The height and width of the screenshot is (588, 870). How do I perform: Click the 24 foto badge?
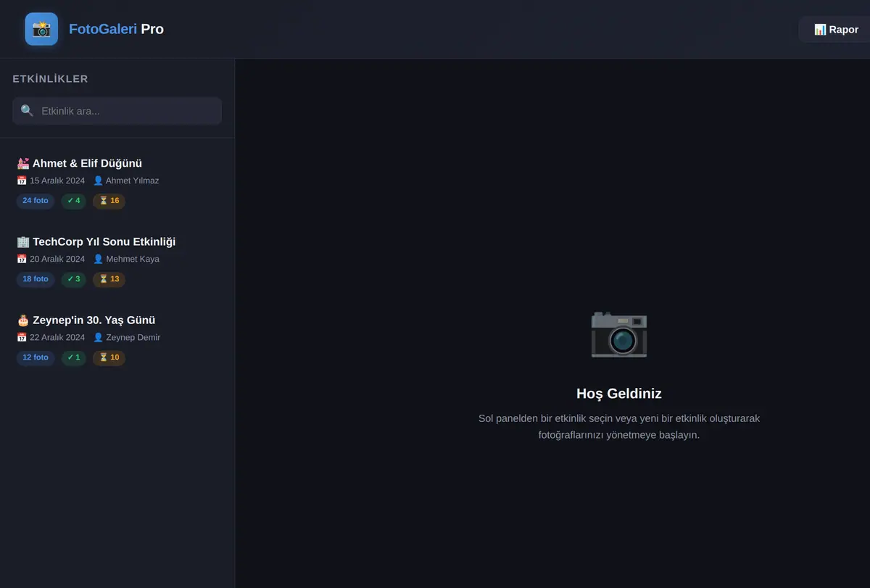pyautogui.click(x=36, y=201)
